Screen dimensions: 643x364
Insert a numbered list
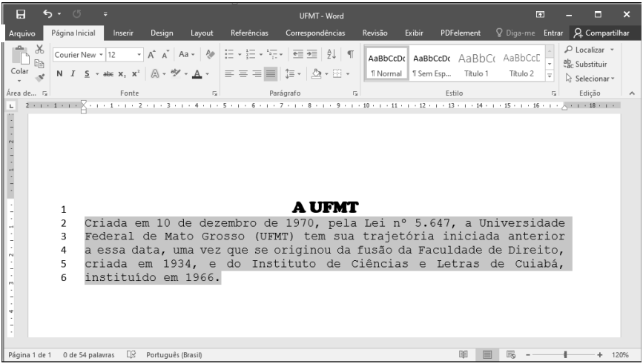(x=251, y=54)
